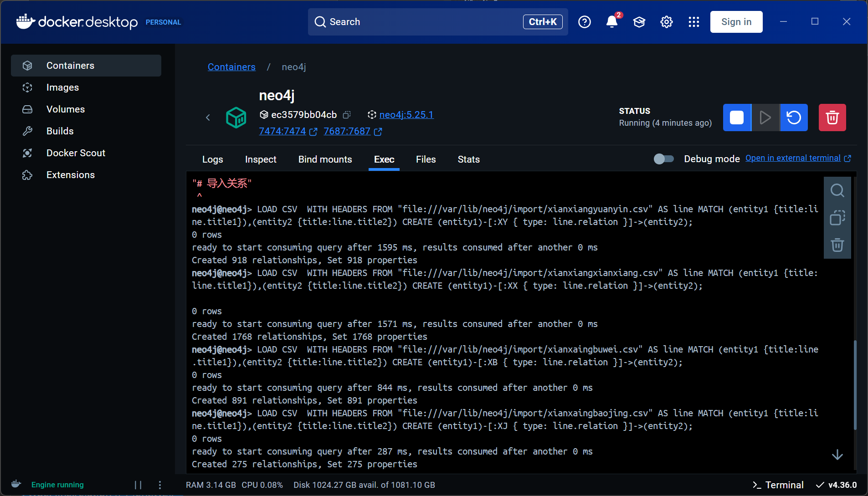Open the Terminal panel from status bar
Viewport: 868px width, 496px height.
click(778, 485)
